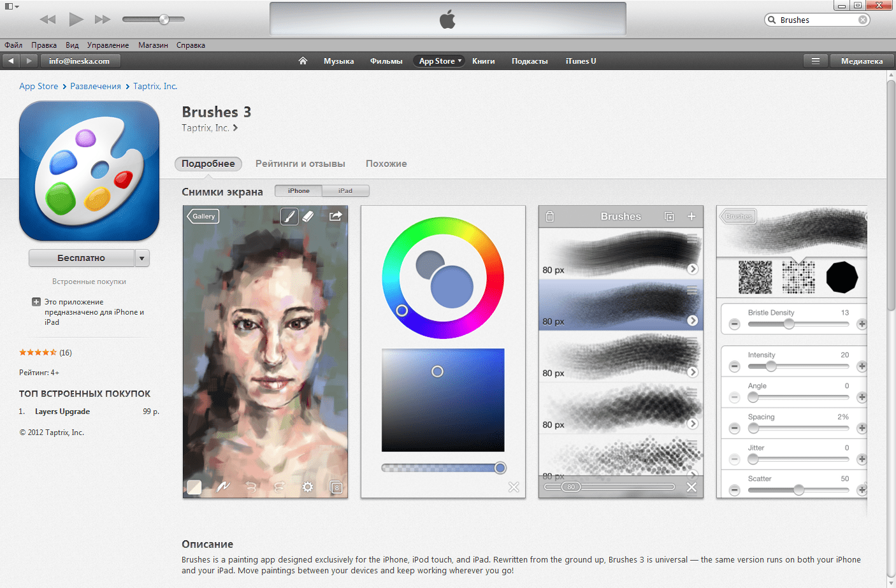Open the Подкасты store section
896x588 pixels.
pyautogui.click(x=530, y=61)
